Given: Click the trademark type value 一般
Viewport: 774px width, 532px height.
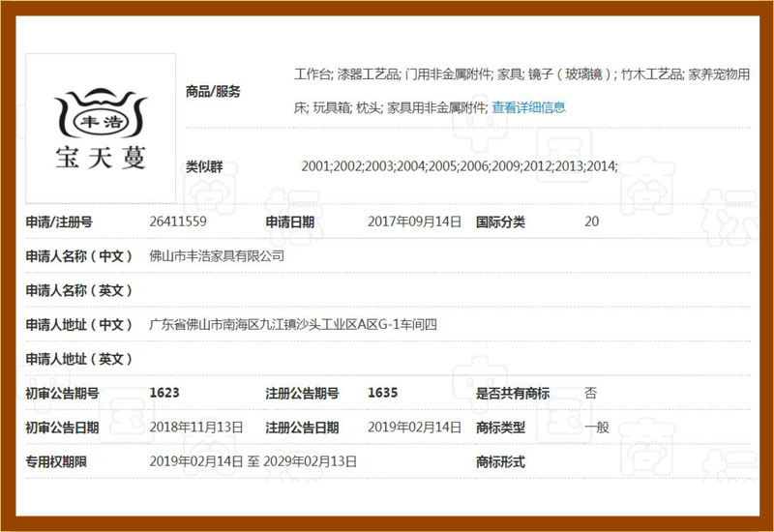Looking at the screenshot, I should [597, 428].
